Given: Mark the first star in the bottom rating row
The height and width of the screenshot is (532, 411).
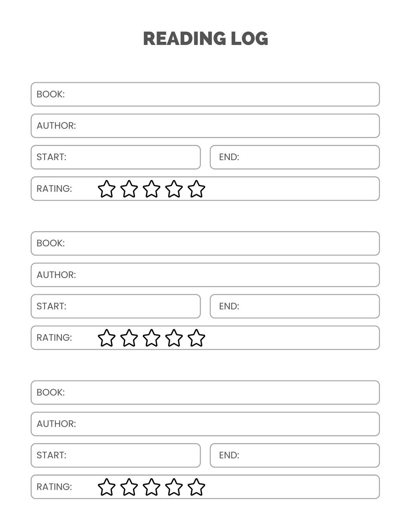Looking at the screenshot, I should pyautogui.click(x=107, y=487).
